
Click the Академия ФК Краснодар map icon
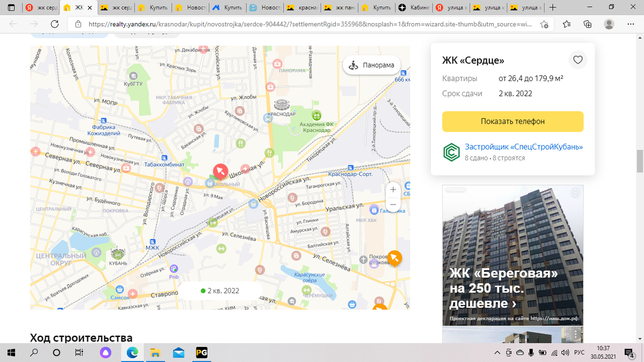tap(317, 115)
